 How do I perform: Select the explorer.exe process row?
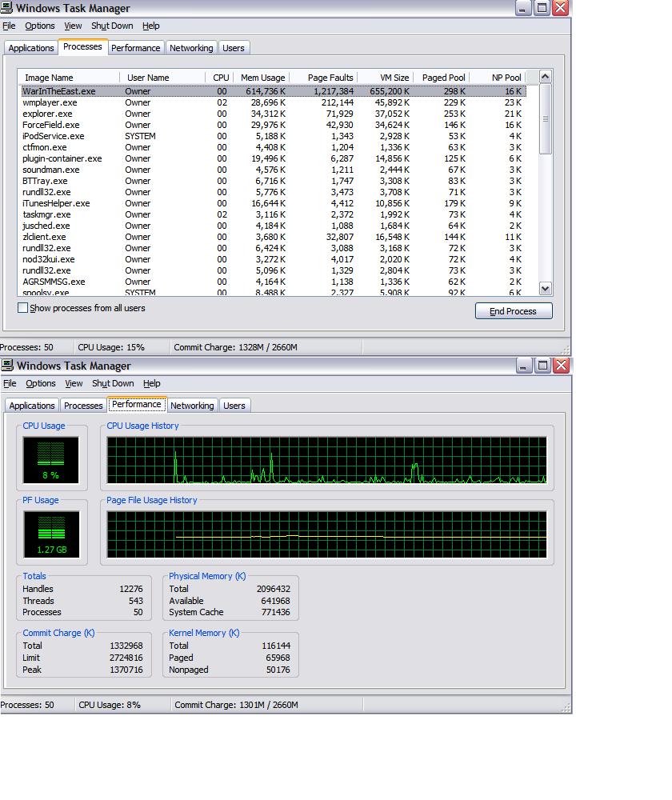[274, 114]
